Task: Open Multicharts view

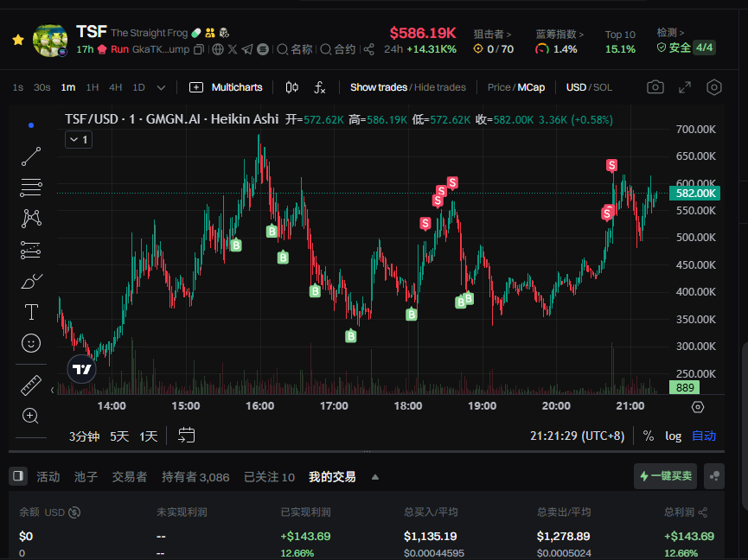Action: click(226, 87)
